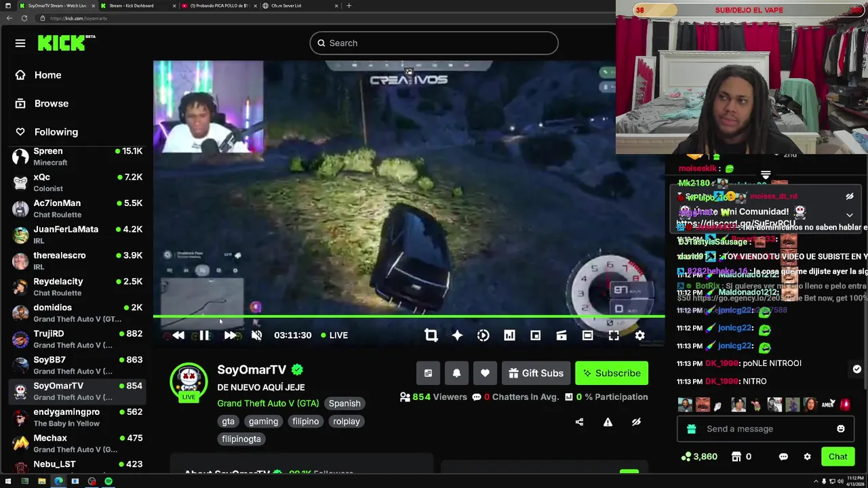Open a new browser tab
Viewport: 868px width, 488px height.
(x=349, y=5)
